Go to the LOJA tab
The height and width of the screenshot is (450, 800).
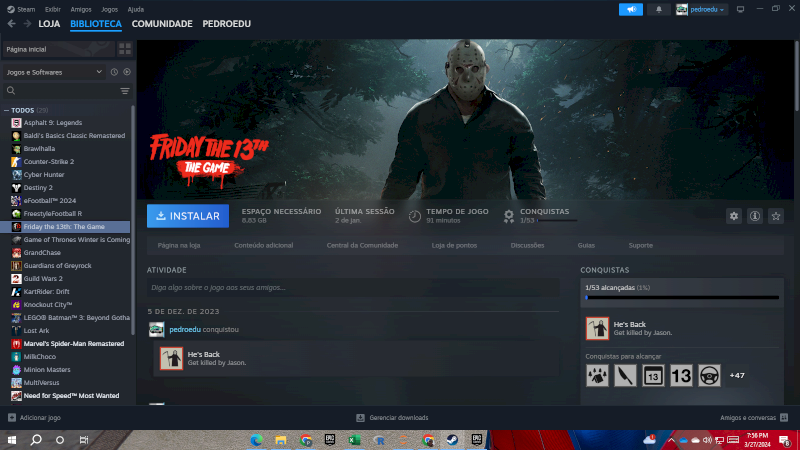(x=49, y=23)
